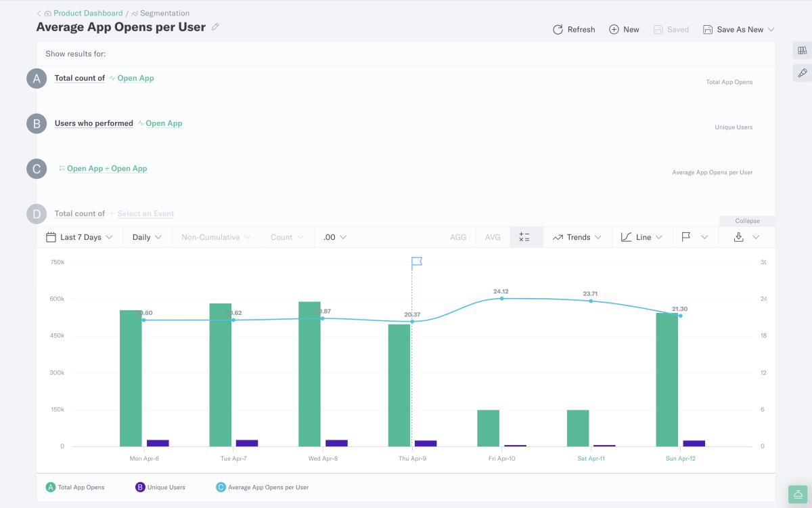Click the annotation flag icon in chart toolbar

685,237
